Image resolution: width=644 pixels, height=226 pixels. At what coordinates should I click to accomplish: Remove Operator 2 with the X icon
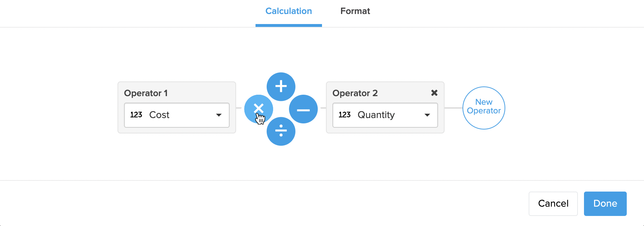coord(434,93)
